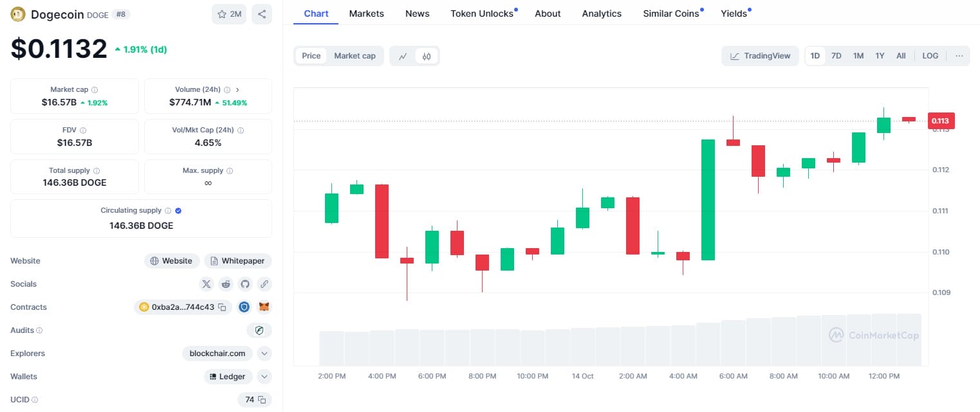
Task: Switch to the Markets tab
Action: 366,13
